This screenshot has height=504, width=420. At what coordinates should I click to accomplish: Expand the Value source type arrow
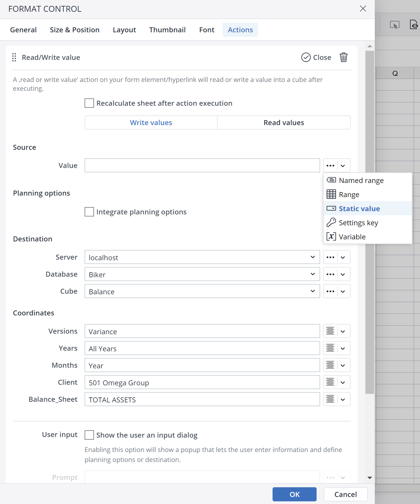point(343,166)
